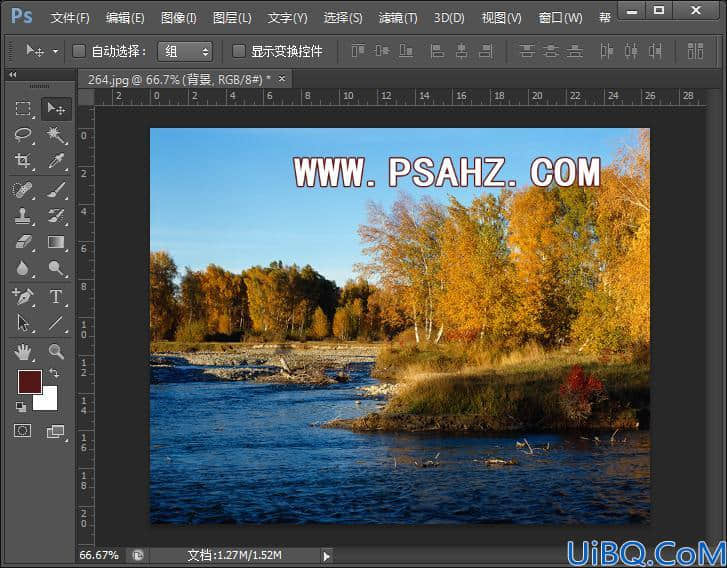
Task: Select the Hand tool
Action: 23,352
